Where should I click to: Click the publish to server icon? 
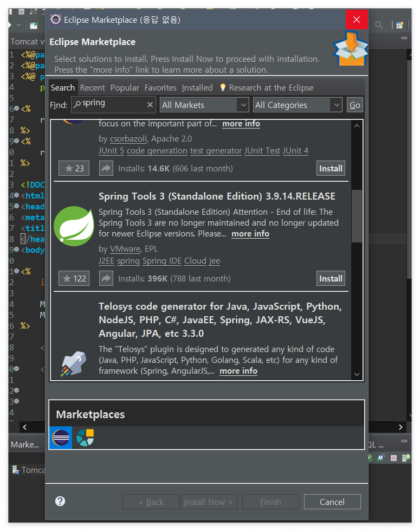[x=406, y=458]
